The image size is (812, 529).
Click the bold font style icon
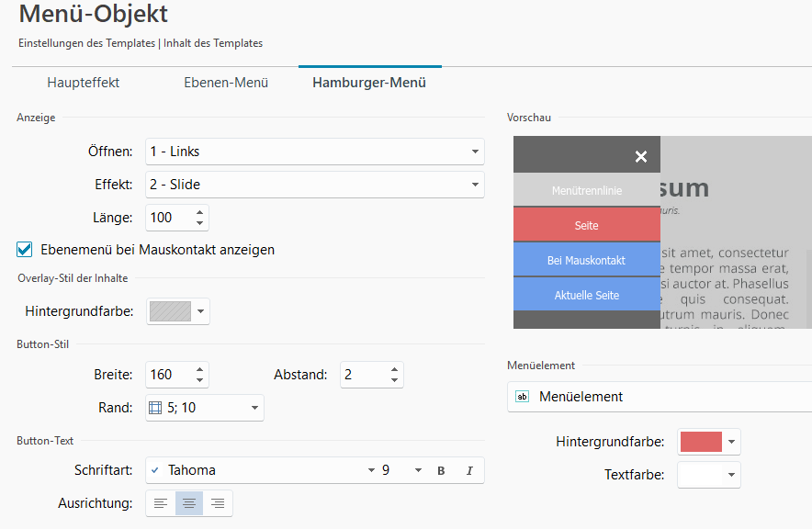(x=441, y=470)
